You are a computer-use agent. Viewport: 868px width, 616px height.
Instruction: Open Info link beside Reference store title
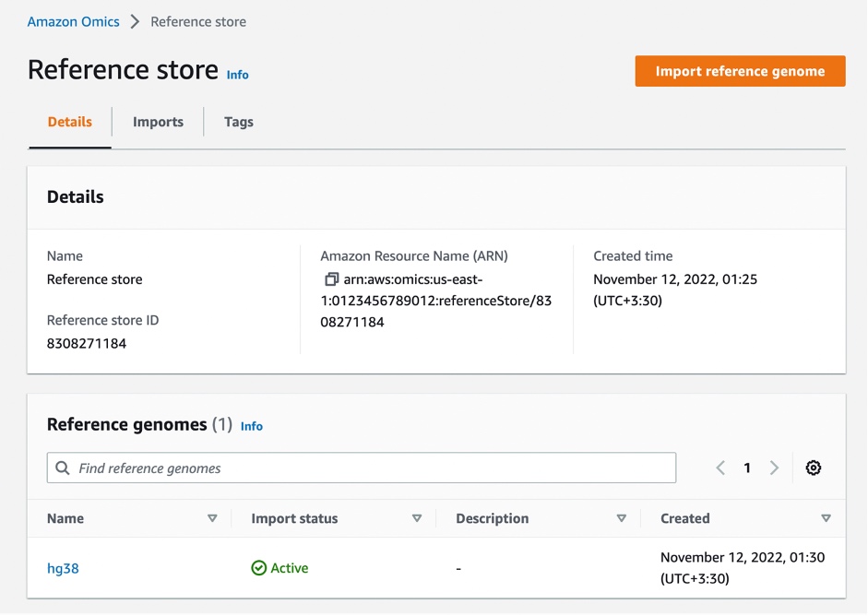pyautogui.click(x=237, y=75)
